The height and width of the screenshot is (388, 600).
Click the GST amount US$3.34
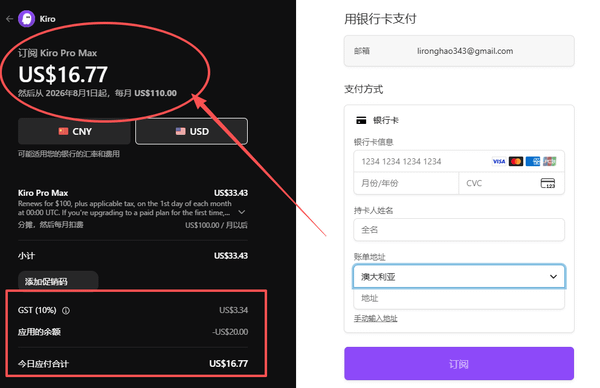(x=233, y=310)
